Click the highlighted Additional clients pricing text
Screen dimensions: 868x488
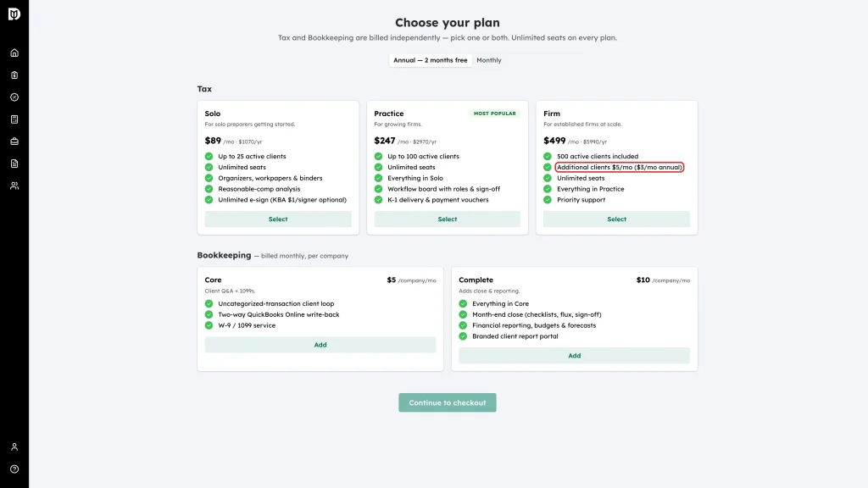(620, 167)
